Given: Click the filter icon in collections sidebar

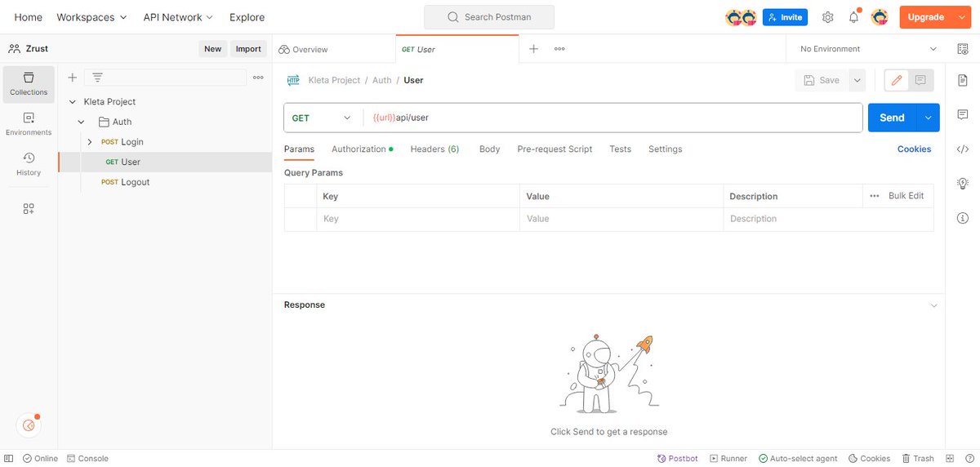Looking at the screenshot, I should click(x=97, y=78).
